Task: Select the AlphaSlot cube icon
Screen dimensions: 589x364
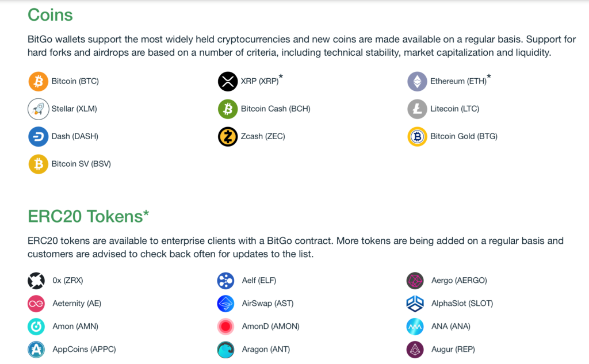Action: 415,304
